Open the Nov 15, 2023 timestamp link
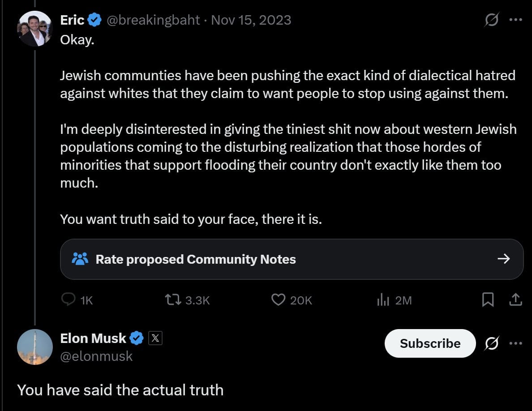The image size is (532, 411). (x=251, y=20)
